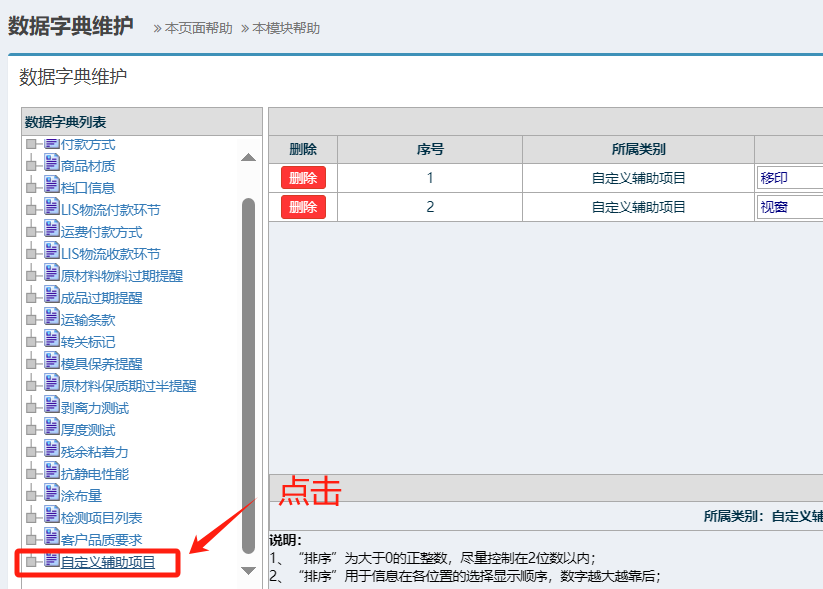
Task: Select the document icon before 厚度测试
Action: tap(52, 429)
